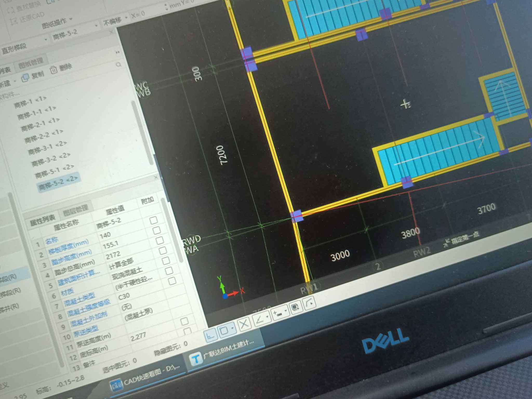Select component 商梯-1-1 <1>

coord(37,112)
